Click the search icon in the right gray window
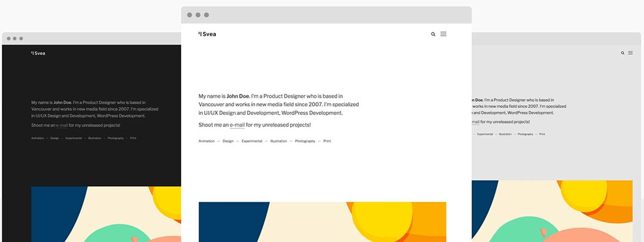Screen dimensions: 644x242 click(623, 53)
